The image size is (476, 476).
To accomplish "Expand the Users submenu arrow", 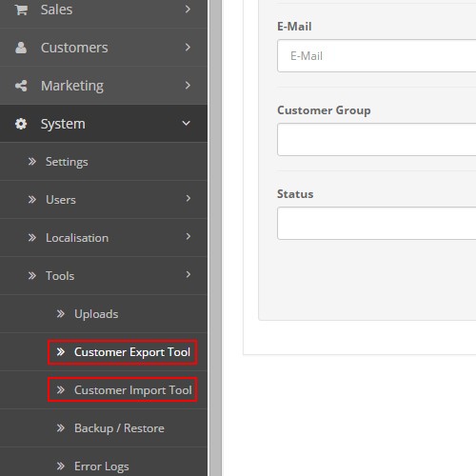I will (188, 199).
